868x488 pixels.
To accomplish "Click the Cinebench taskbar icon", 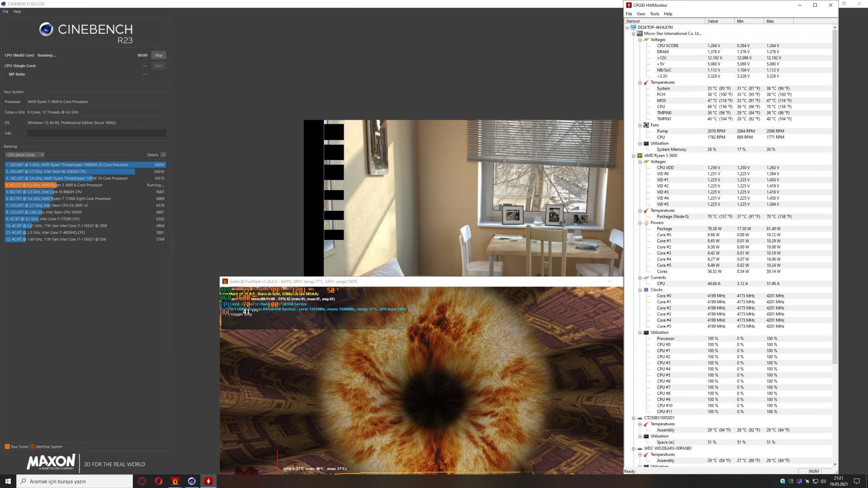I will point(192,481).
